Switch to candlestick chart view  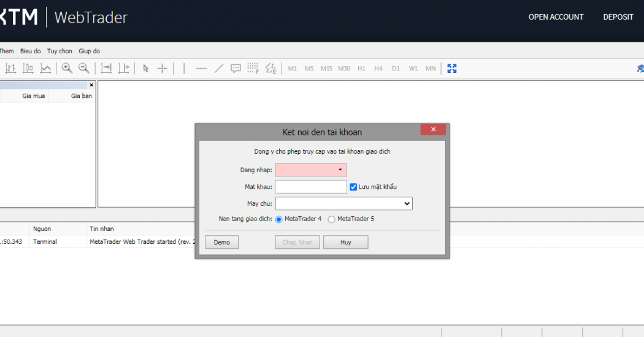(x=28, y=69)
